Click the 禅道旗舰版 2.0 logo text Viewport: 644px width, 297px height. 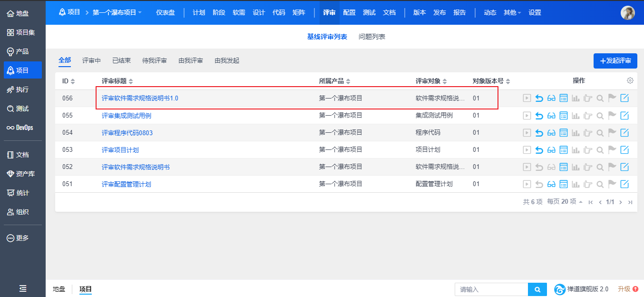pyautogui.click(x=587, y=289)
